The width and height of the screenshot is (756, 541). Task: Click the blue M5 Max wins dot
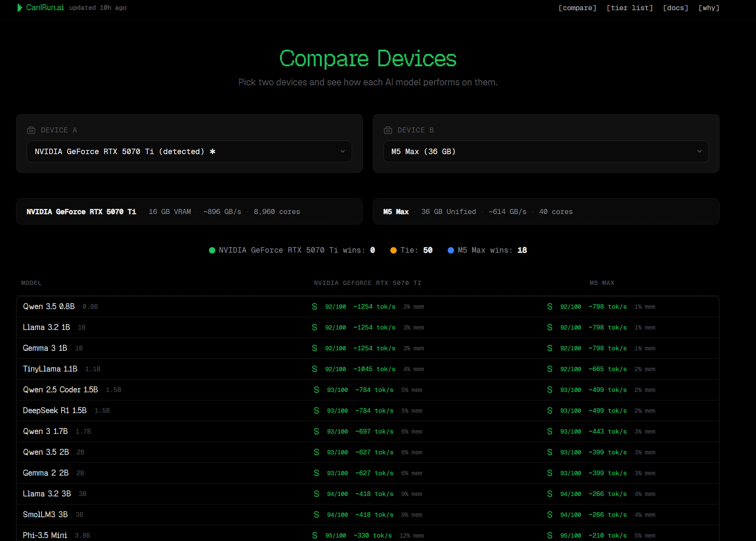(x=451, y=251)
